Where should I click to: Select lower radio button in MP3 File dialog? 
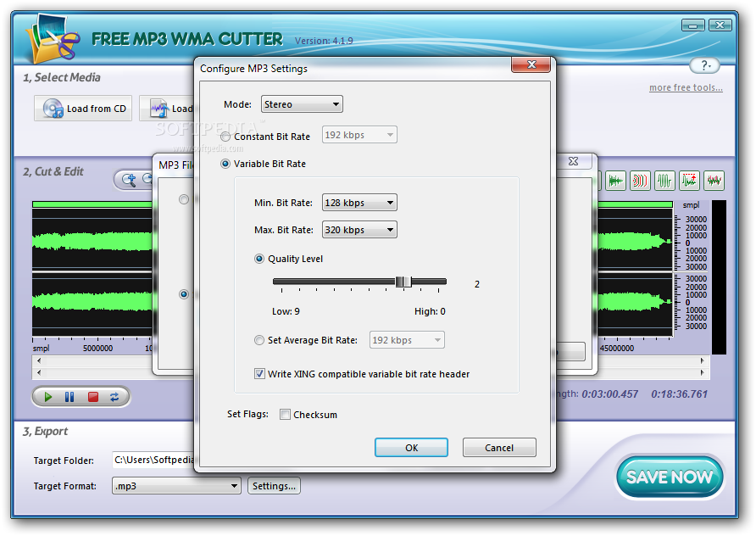tap(184, 294)
